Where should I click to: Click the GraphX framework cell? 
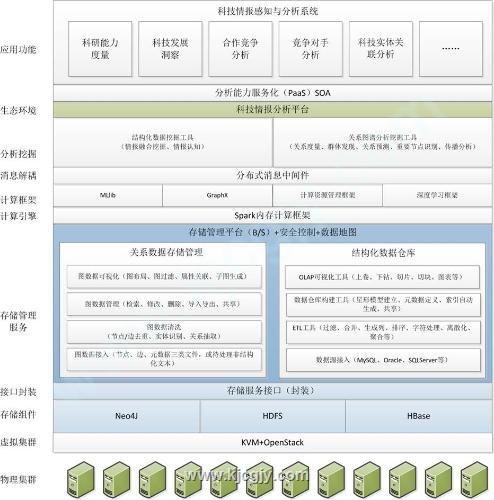(217, 195)
